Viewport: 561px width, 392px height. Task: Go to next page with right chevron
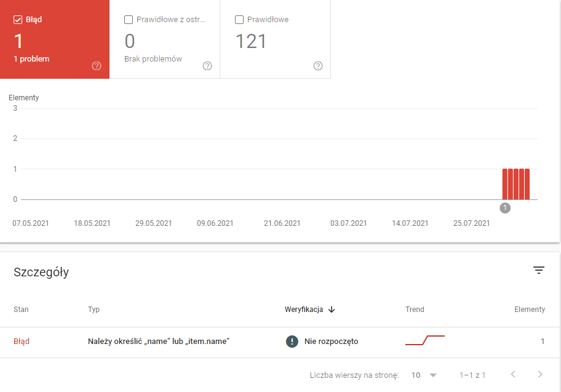coord(540,374)
